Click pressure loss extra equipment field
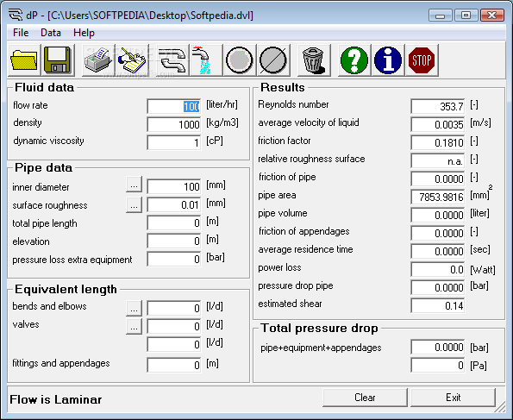The width and height of the screenshot is (513, 420). point(174,259)
